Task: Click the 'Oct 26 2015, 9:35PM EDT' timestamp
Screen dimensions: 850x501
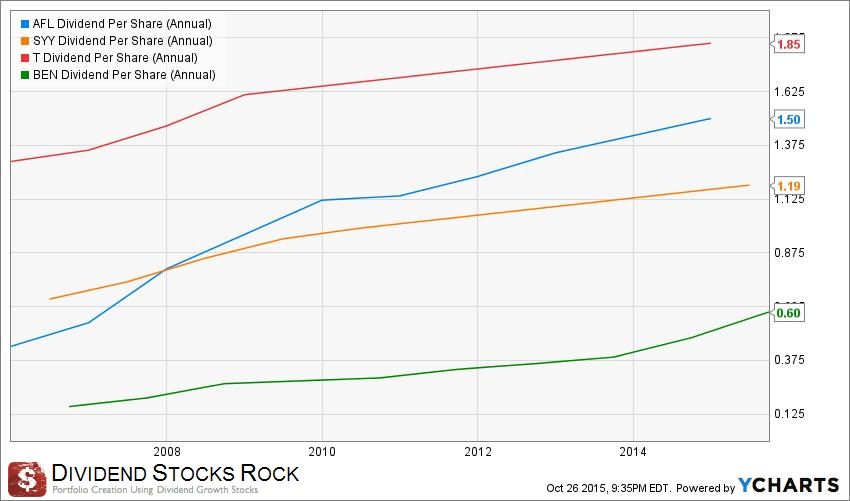Action: (609, 488)
